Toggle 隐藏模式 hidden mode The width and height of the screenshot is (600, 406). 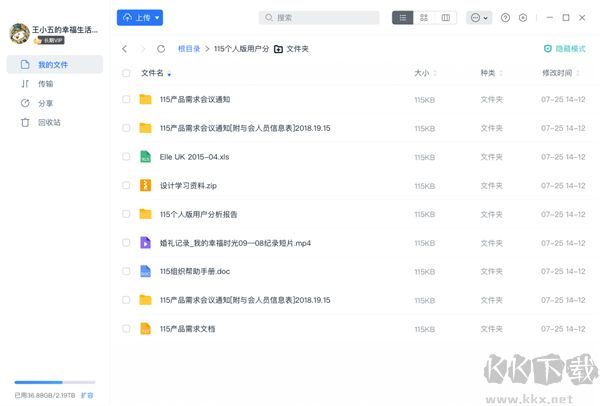click(x=565, y=49)
